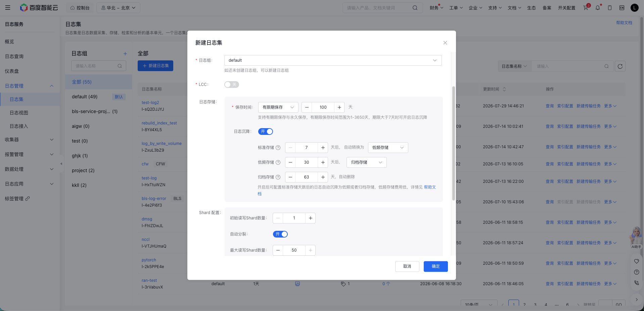Viewport: 644px width, 311px height.
Task: Add a log group with plus icon
Action: (125, 54)
